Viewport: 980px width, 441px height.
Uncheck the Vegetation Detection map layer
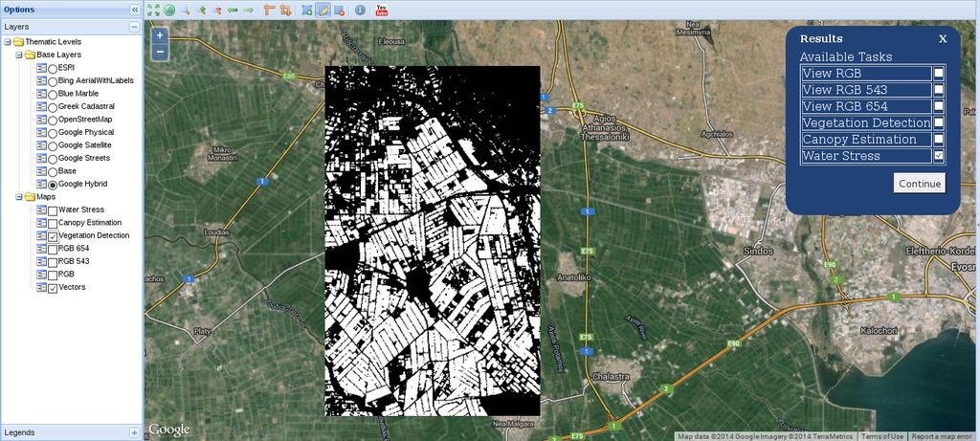[53, 236]
